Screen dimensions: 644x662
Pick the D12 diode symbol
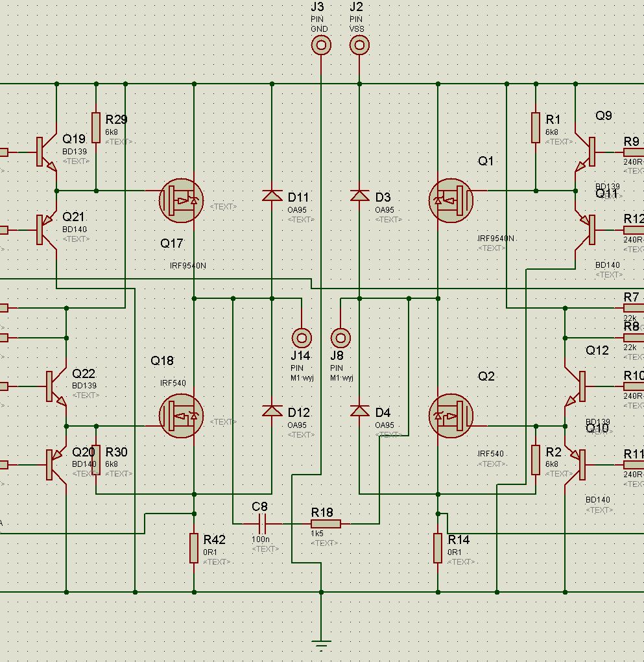[x=272, y=411]
